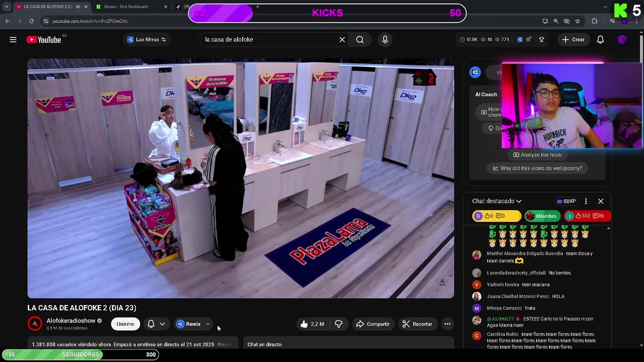
Task: Open browser media controls icon
Action: point(612,21)
